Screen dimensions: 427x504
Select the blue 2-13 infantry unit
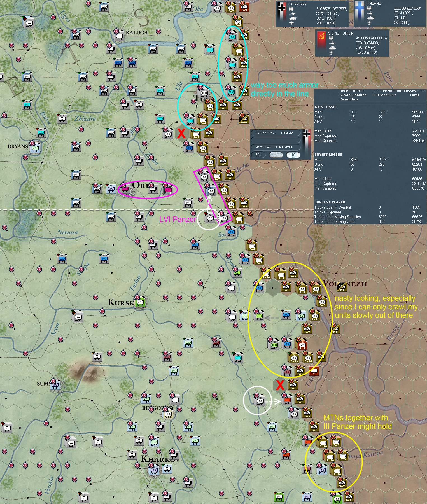(x=259, y=288)
